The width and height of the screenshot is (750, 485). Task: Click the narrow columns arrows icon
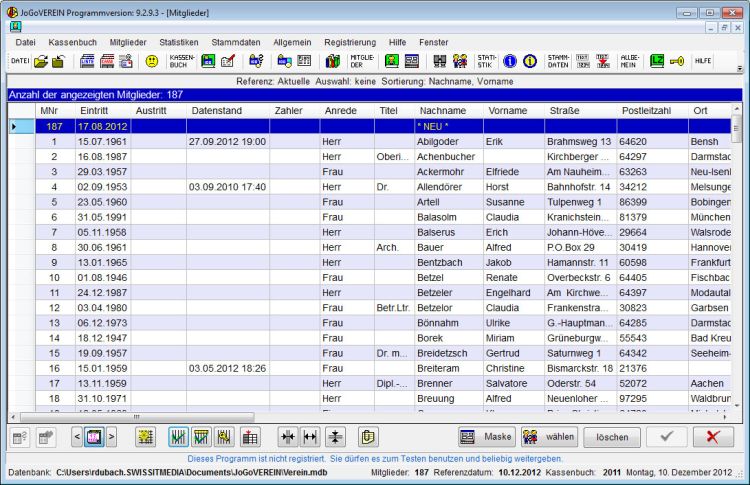tap(288, 437)
